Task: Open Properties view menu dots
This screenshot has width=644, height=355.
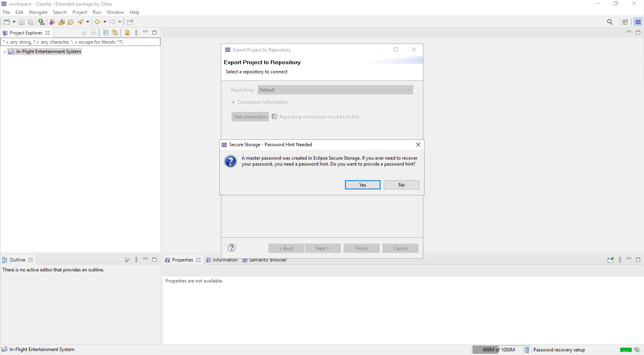Action: click(620, 260)
